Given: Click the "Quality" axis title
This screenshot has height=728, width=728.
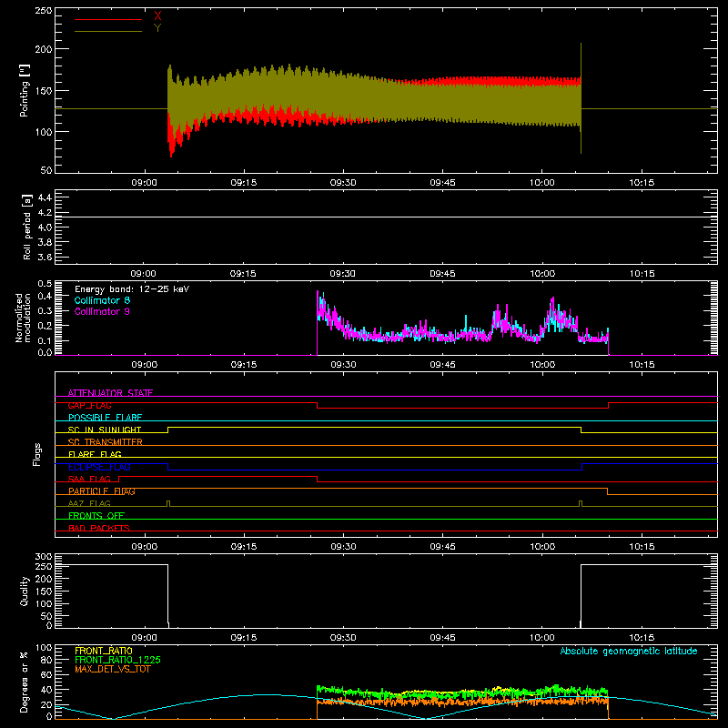Looking at the screenshot, I should [25, 591].
